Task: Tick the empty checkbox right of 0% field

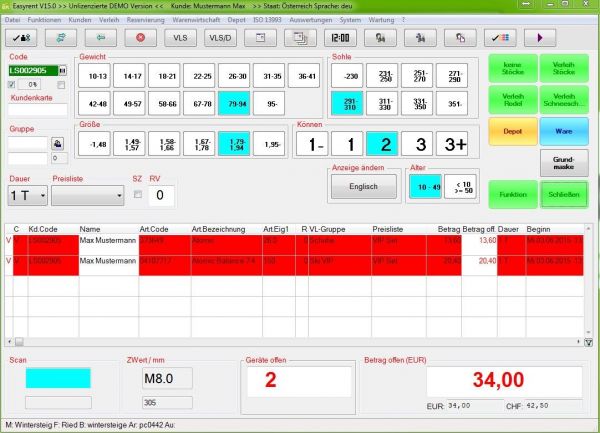Action: 61,84
